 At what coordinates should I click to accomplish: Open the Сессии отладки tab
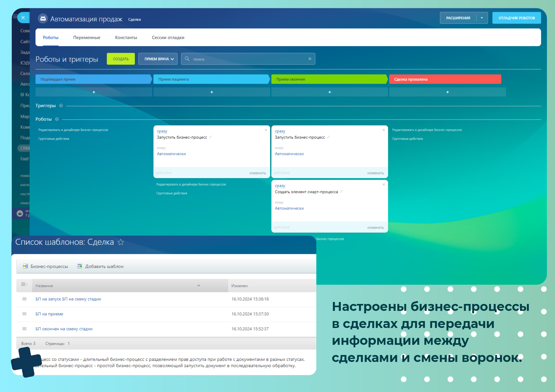coord(168,38)
